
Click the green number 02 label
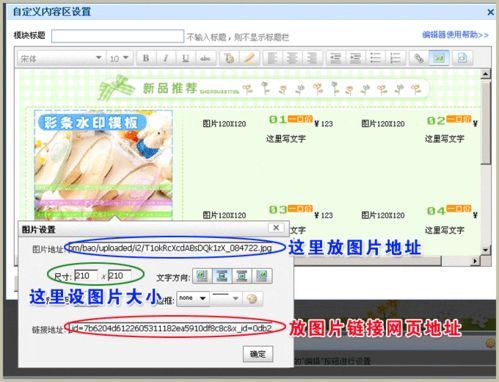click(x=436, y=121)
